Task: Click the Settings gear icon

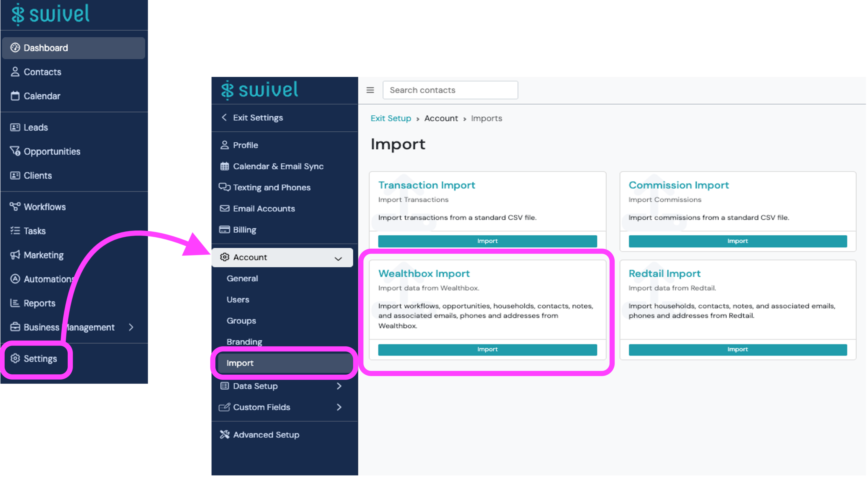Action: pyautogui.click(x=15, y=358)
